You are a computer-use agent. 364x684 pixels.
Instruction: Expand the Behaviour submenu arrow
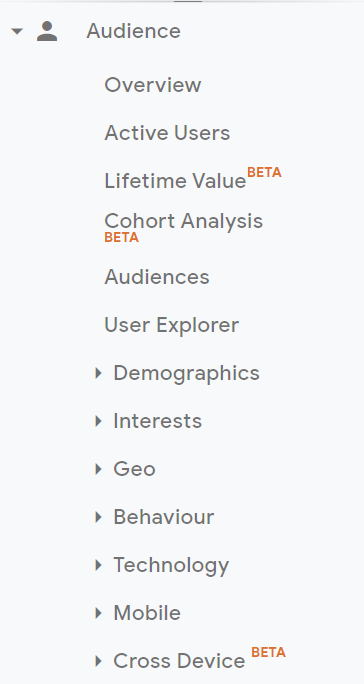[x=98, y=517]
